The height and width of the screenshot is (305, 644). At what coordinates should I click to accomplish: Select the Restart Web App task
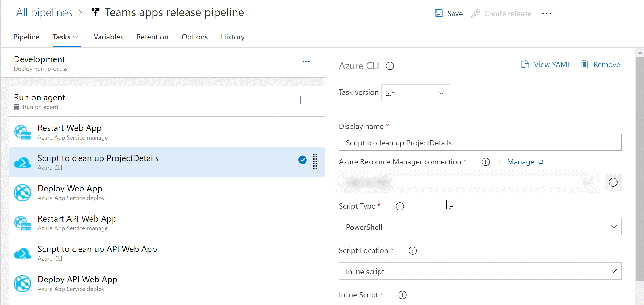(167, 132)
